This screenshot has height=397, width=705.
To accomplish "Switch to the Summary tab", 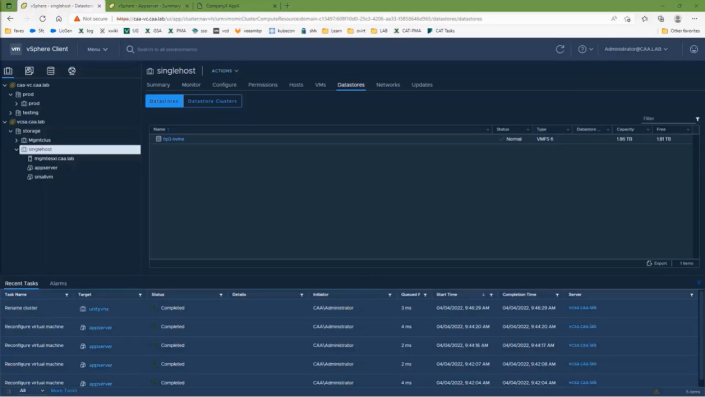I will click(x=158, y=85).
